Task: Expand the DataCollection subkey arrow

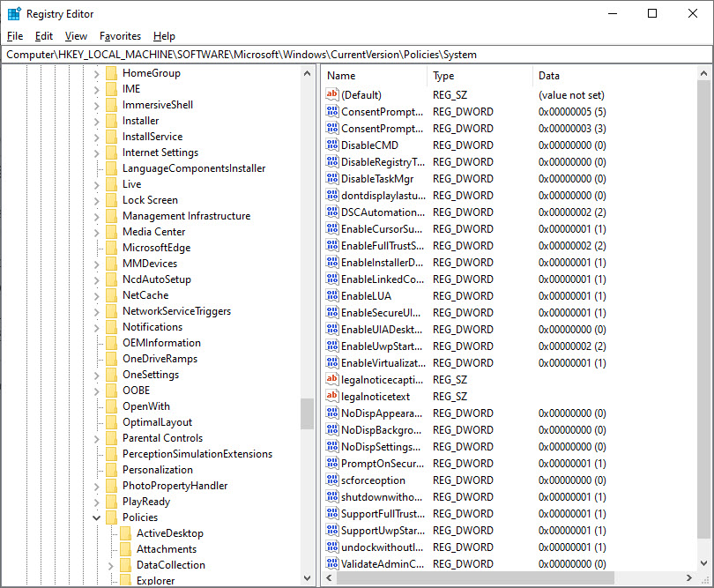Action: [111, 565]
